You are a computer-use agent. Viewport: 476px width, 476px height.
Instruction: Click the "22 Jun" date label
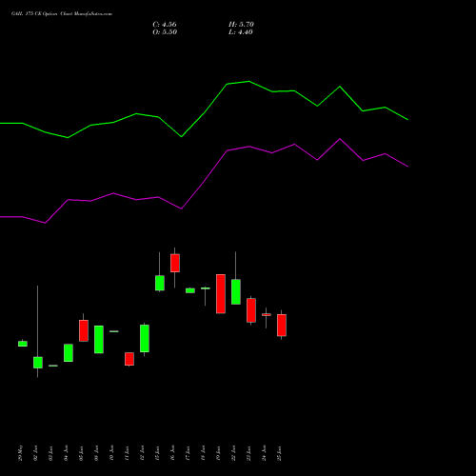(234, 453)
